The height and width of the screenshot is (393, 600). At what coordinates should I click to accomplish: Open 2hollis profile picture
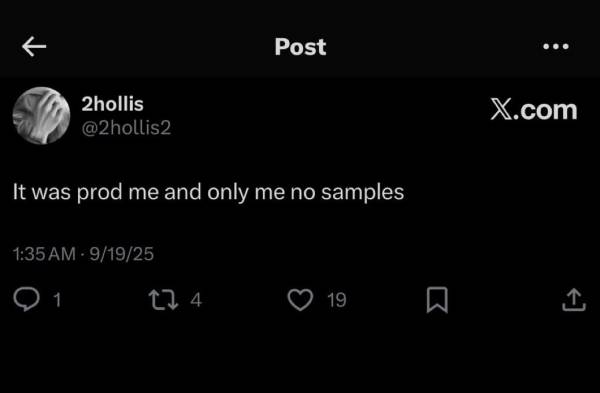pyautogui.click(x=41, y=116)
